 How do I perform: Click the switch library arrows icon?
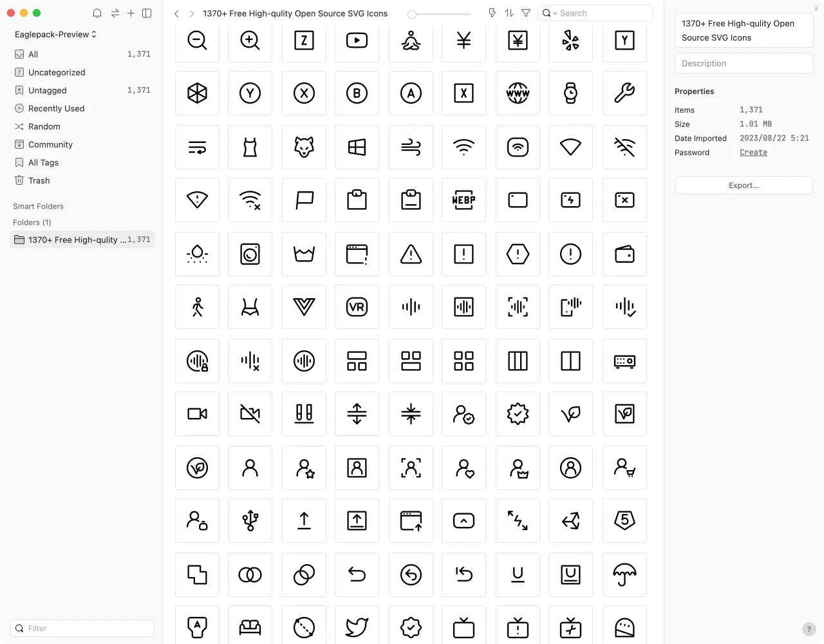(x=115, y=13)
